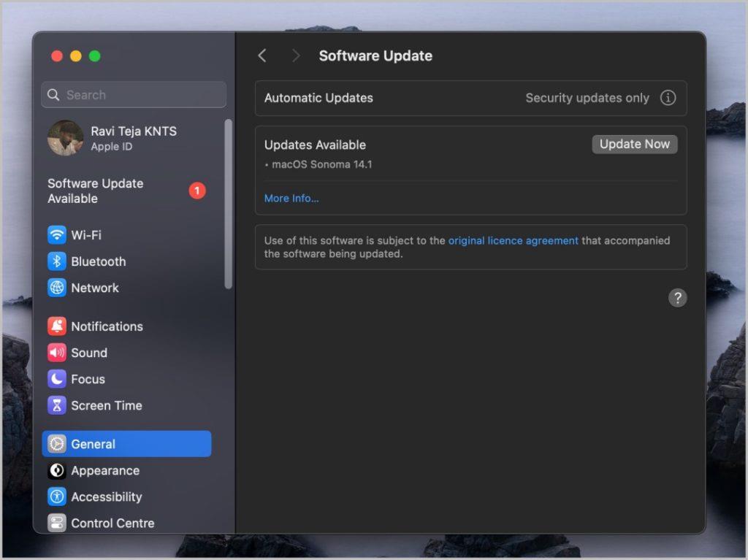Open Bluetooth settings

126,261
